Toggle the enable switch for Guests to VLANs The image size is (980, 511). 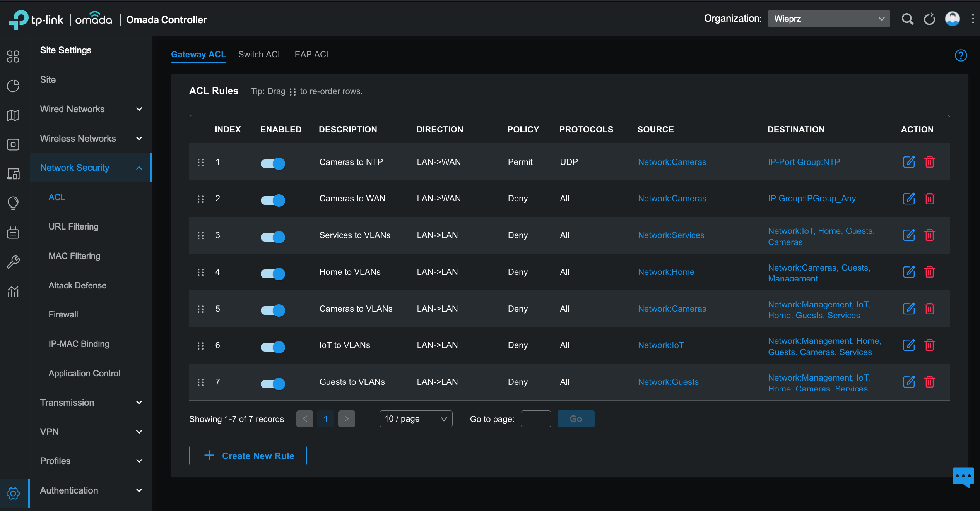coord(273,382)
